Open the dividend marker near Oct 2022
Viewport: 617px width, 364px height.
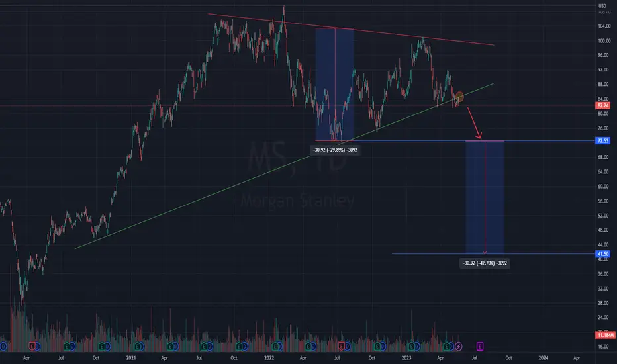[383, 346]
